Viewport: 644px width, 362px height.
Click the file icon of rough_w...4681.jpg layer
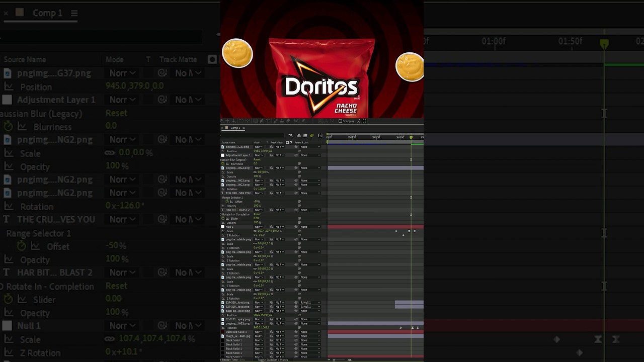tap(223, 336)
